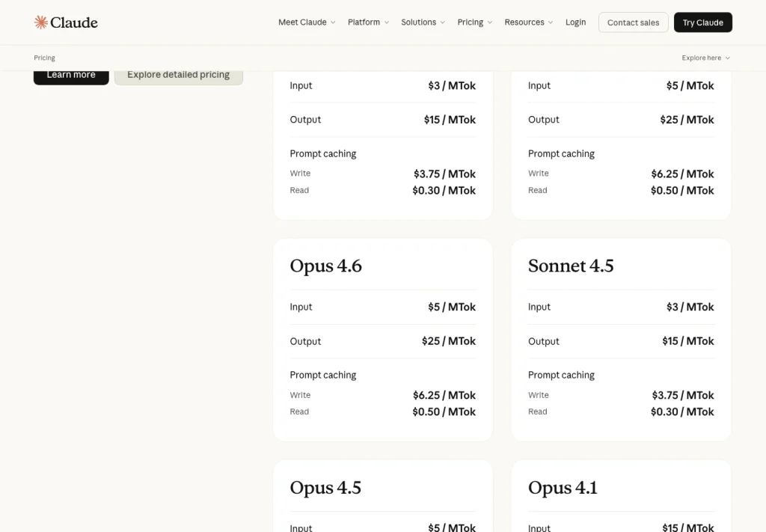Click Sonnet 4.5 input price $3 / MTok

[x=690, y=307]
